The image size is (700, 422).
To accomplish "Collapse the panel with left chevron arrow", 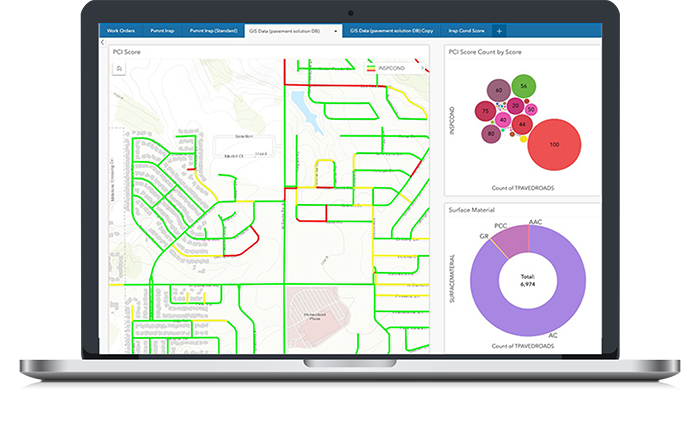I will (x=103, y=44).
